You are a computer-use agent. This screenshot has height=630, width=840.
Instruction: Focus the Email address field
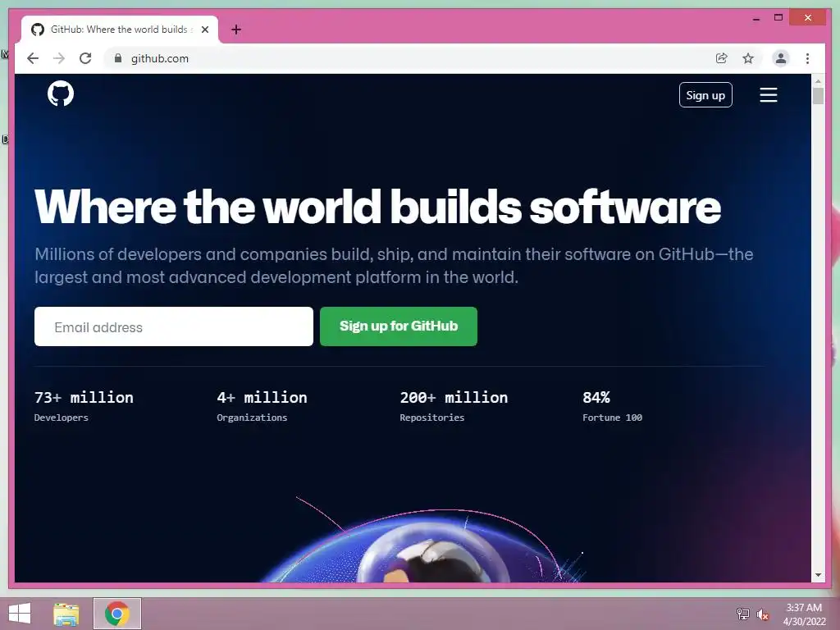tap(174, 326)
